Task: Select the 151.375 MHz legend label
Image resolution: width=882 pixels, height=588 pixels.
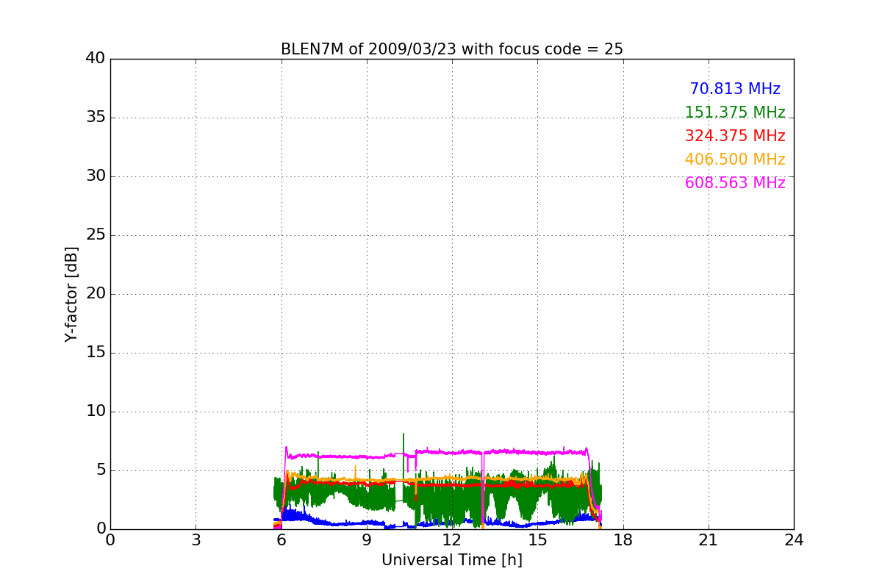Action: (735, 112)
